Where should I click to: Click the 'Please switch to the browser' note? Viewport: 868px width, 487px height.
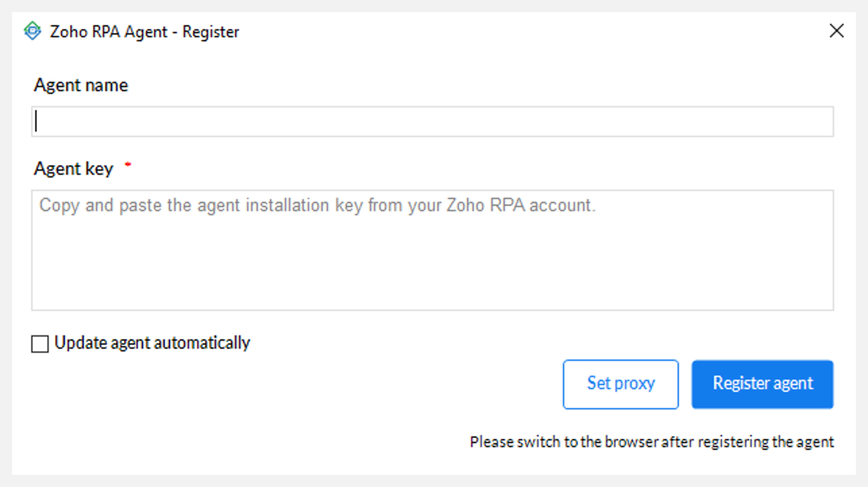tap(652, 442)
